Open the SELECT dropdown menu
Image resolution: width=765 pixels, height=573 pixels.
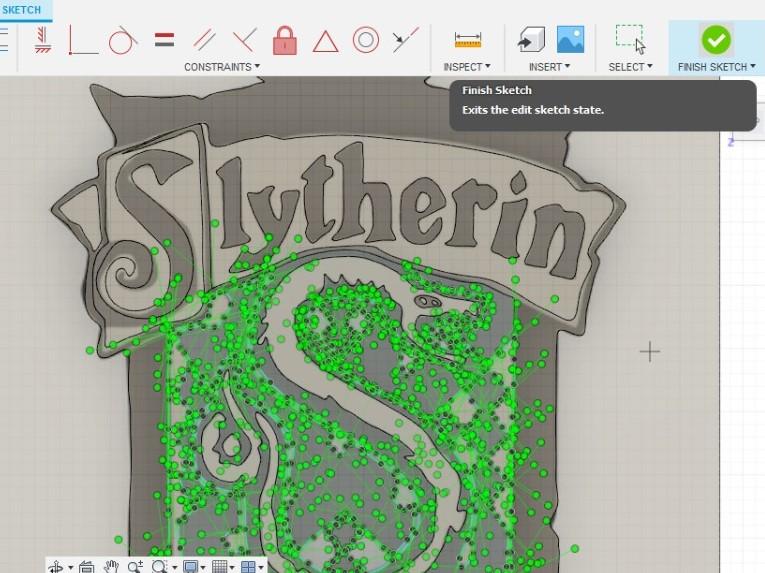[630, 67]
